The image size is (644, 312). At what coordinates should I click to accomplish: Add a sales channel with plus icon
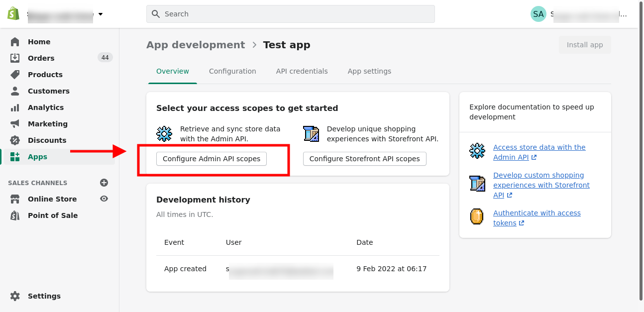coord(104,183)
